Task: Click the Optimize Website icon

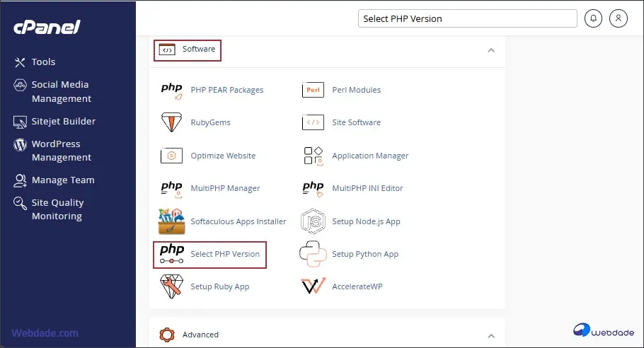Action: 171,156
